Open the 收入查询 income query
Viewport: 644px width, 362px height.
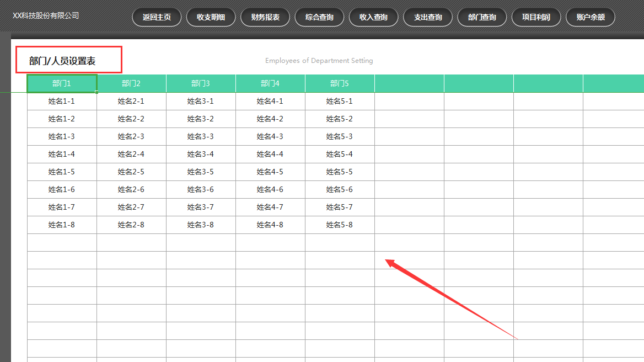(x=373, y=17)
